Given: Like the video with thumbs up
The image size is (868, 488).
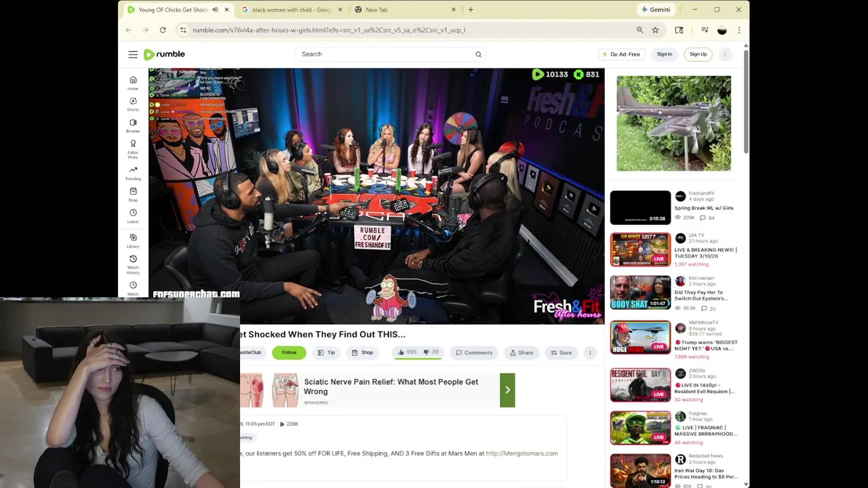Looking at the screenshot, I should (406, 352).
